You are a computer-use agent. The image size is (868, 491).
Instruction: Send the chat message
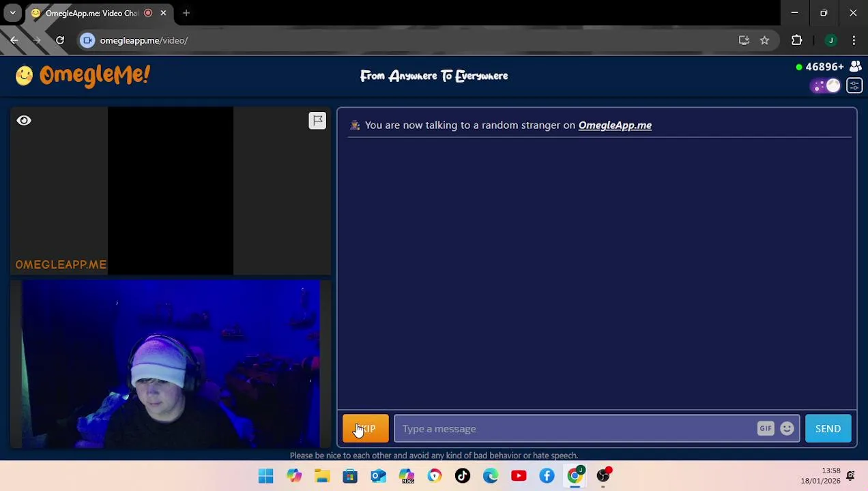828,428
